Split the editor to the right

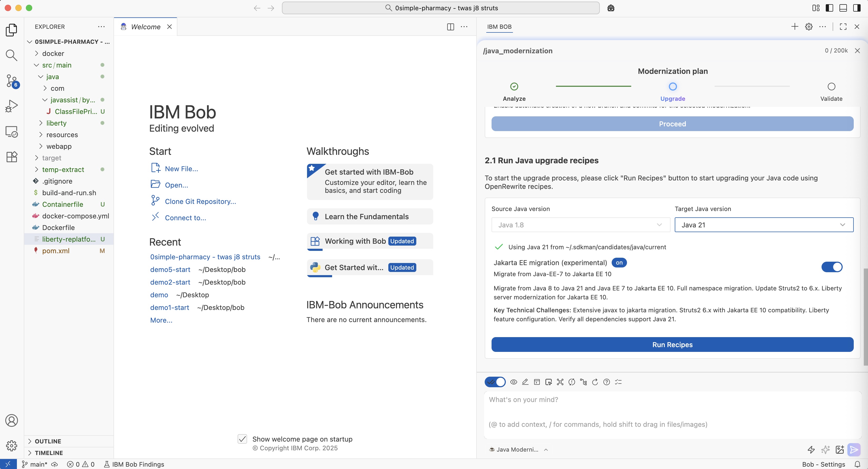pos(451,27)
